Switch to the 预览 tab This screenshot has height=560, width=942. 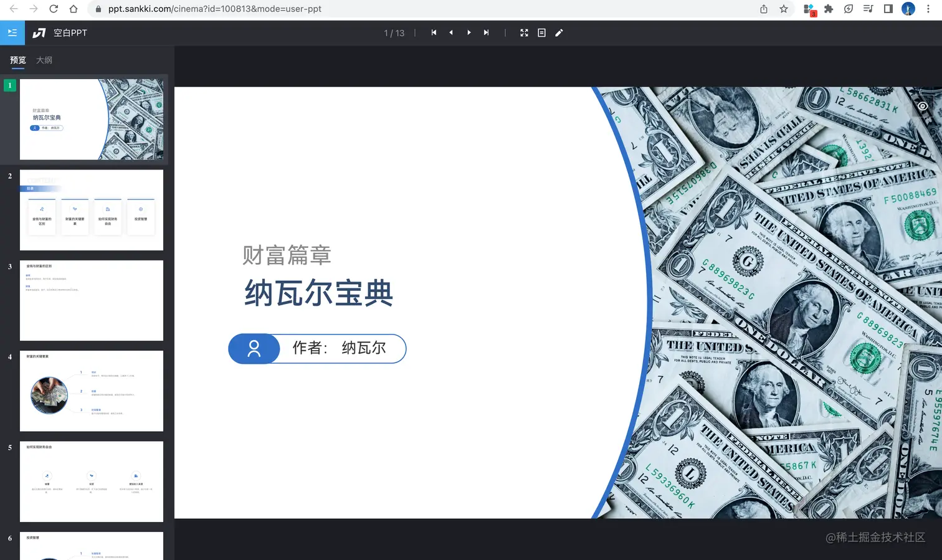pos(18,60)
